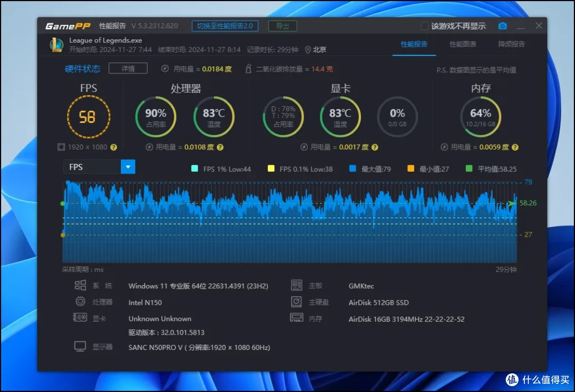The width and height of the screenshot is (575, 392).
Task: Click the 最大值 blue legend swatch
Action: (353, 169)
